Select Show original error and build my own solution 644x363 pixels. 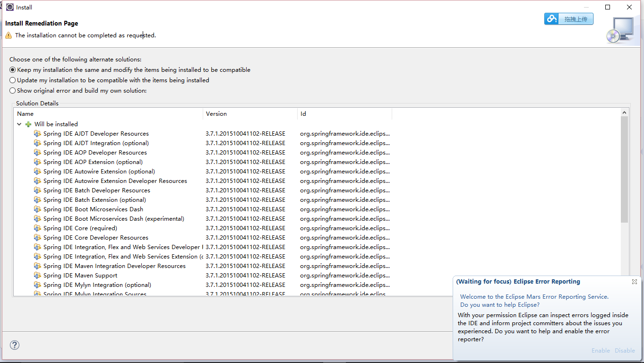point(78,91)
